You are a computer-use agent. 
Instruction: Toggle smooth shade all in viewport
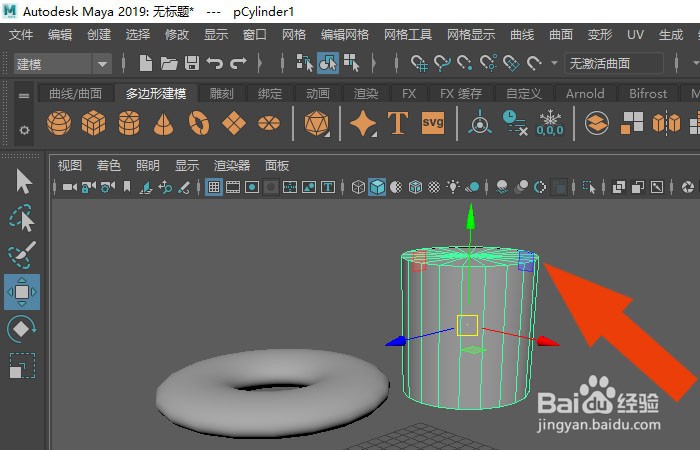[x=377, y=187]
